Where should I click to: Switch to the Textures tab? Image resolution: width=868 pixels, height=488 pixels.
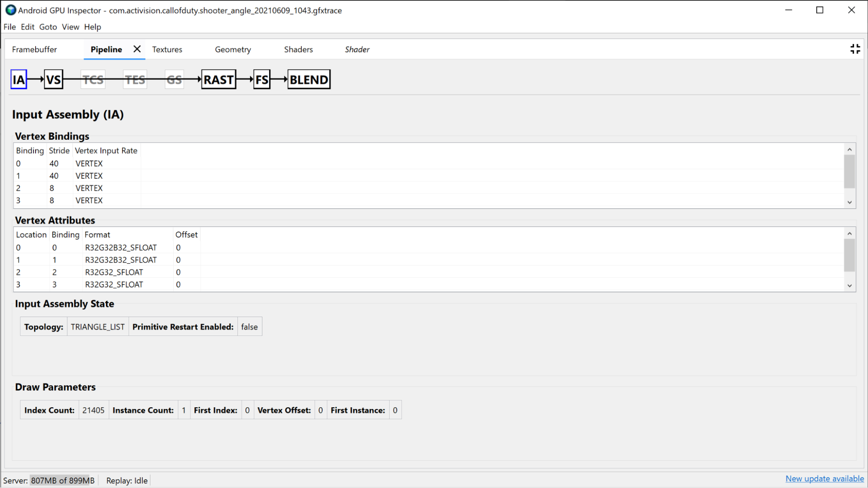[167, 49]
